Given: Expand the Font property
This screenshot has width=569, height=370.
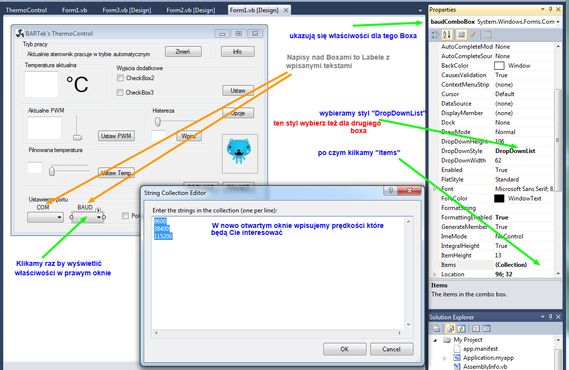Looking at the screenshot, I should coord(434,189).
